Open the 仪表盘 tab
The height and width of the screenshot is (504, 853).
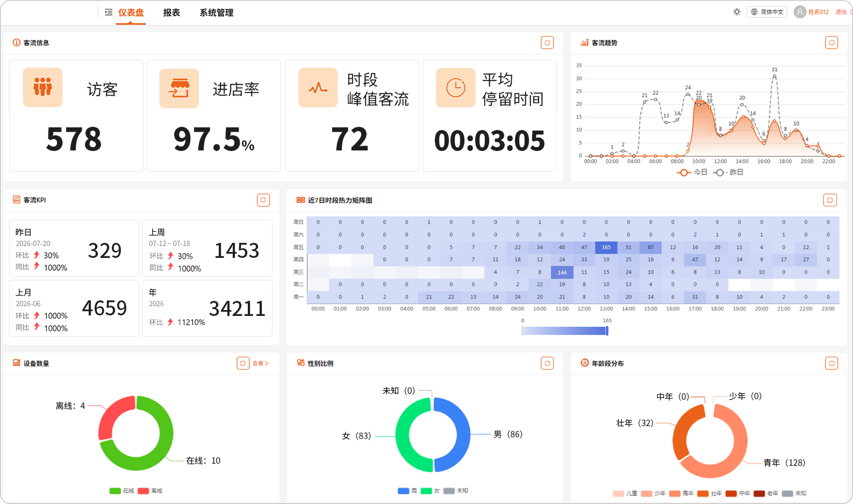[131, 12]
